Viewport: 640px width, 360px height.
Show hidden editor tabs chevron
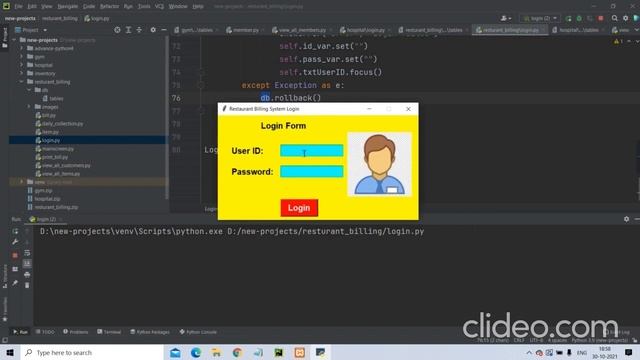coord(636,30)
